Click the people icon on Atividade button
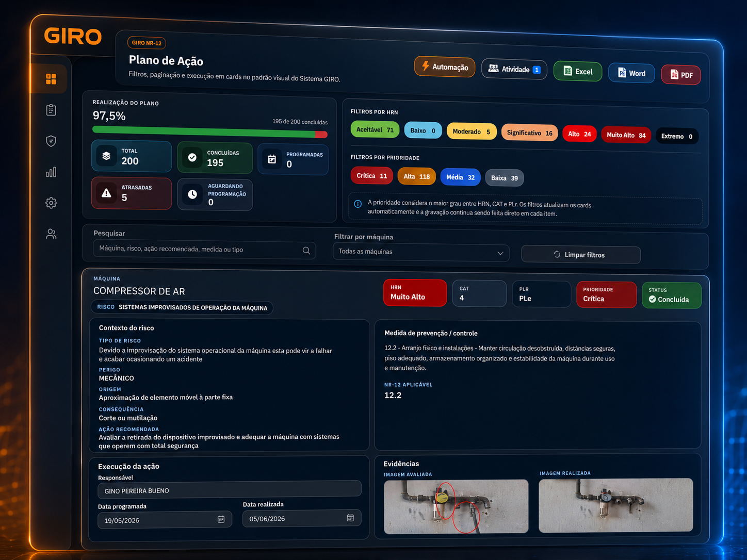Image resolution: width=747 pixels, height=560 pixels. pyautogui.click(x=493, y=68)
